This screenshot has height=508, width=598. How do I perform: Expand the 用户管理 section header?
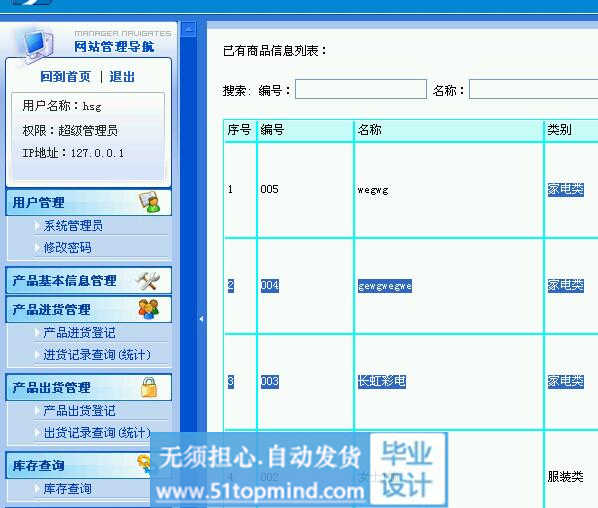coord(88,202)
